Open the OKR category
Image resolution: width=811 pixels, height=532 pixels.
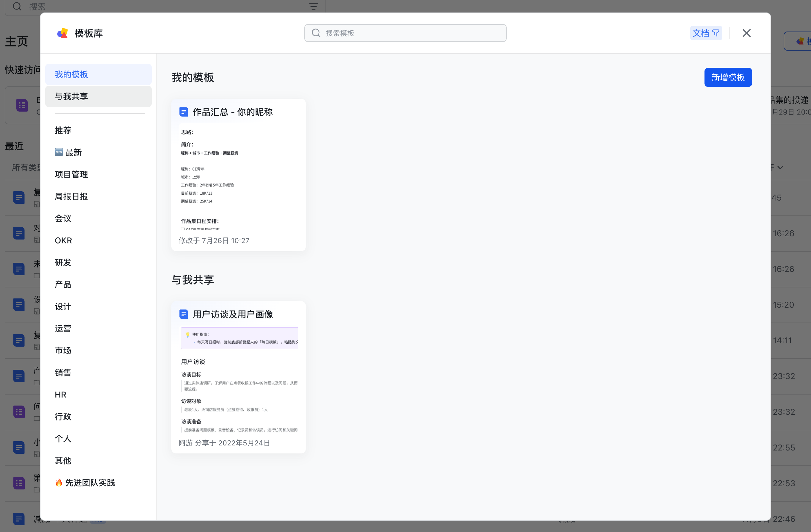[98, 241]
